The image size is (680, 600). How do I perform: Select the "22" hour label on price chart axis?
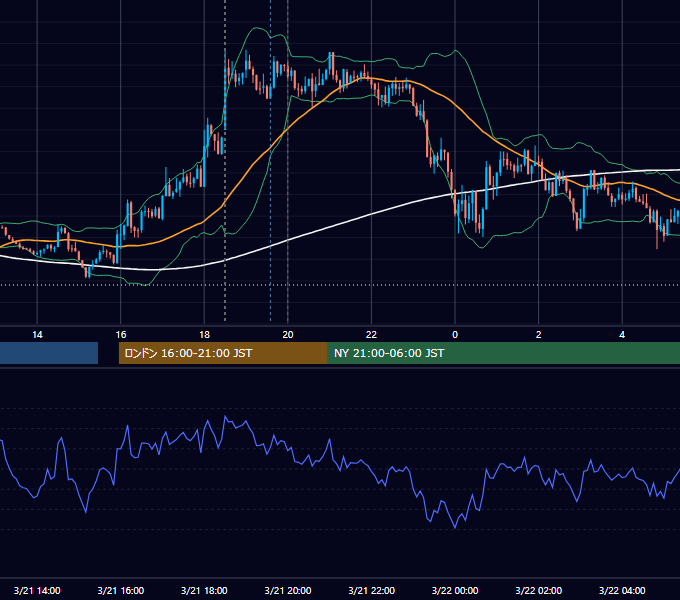tap(372, 335)
